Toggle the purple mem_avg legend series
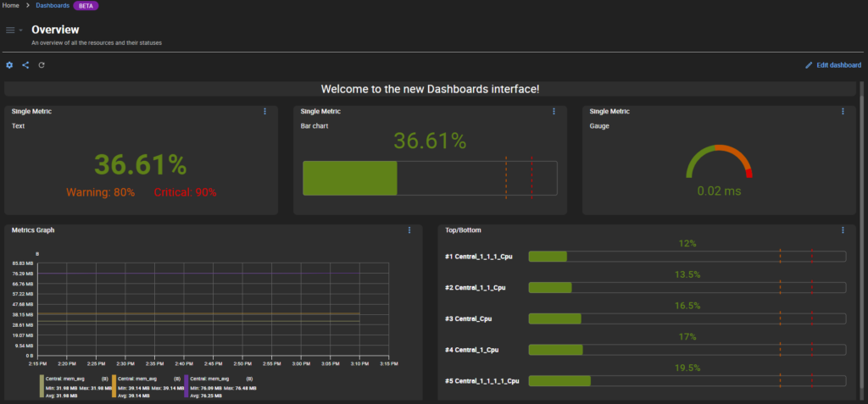The width and height of the screenshot is (868, 404). tap(220, 385)
